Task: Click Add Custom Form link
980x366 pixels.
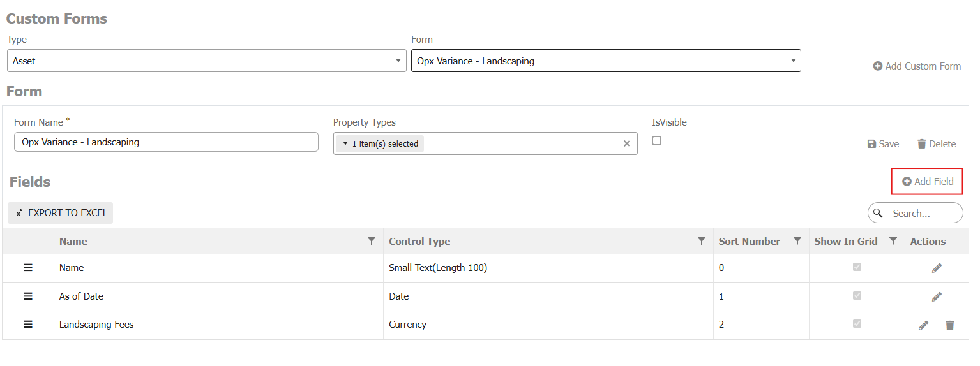Action: pos(917,66)
